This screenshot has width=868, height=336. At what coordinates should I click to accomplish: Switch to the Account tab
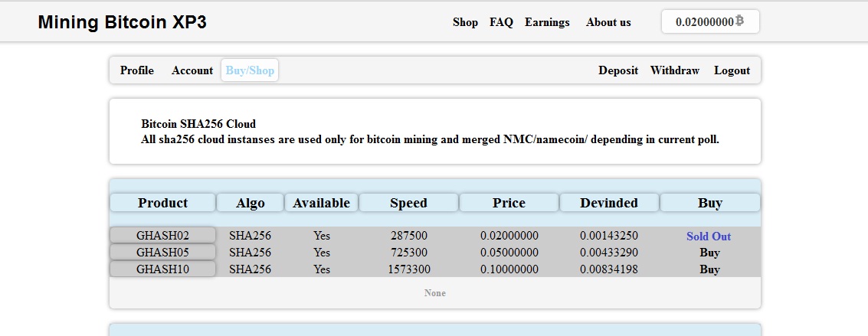192,70
